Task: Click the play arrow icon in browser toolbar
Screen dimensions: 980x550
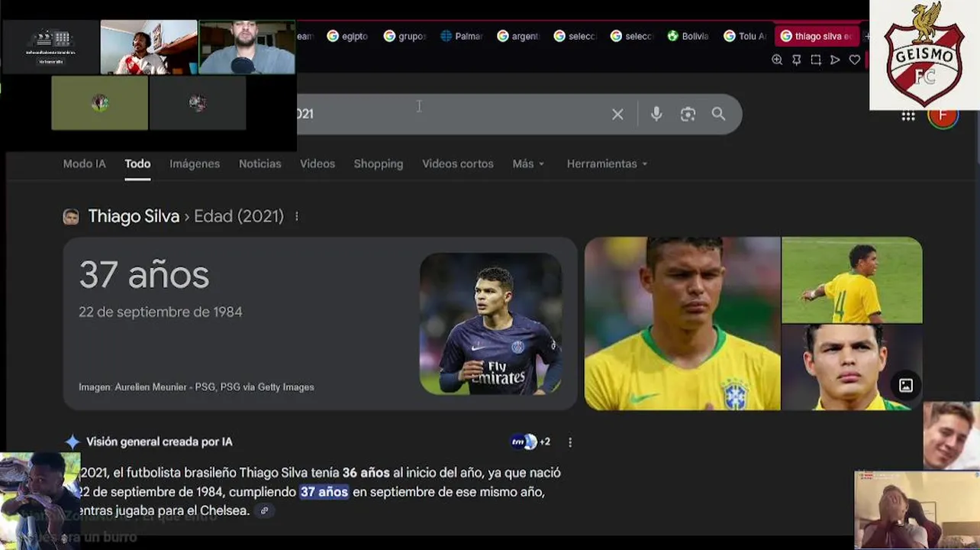Action: [835, 60]
